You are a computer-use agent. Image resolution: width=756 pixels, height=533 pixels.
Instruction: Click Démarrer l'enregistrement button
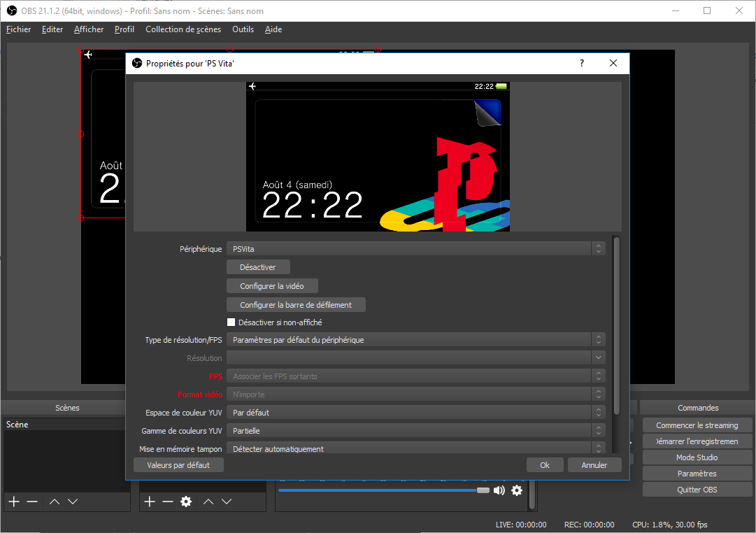(x=697, y=441)
